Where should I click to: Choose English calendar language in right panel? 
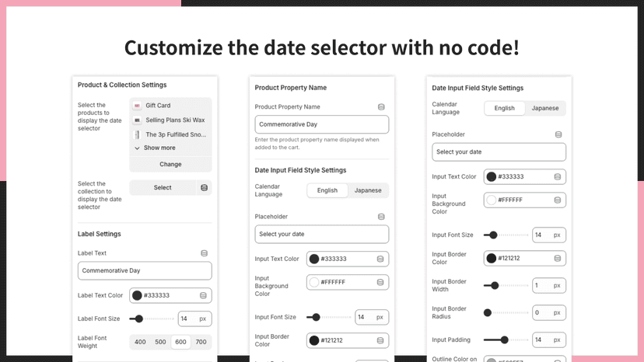pyautogui.click(x=504, y=108)
